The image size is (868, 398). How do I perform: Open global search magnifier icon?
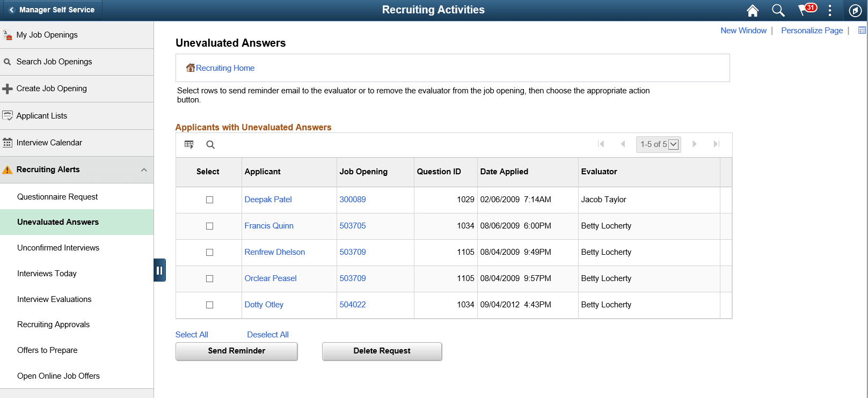(x=778, y=10)
